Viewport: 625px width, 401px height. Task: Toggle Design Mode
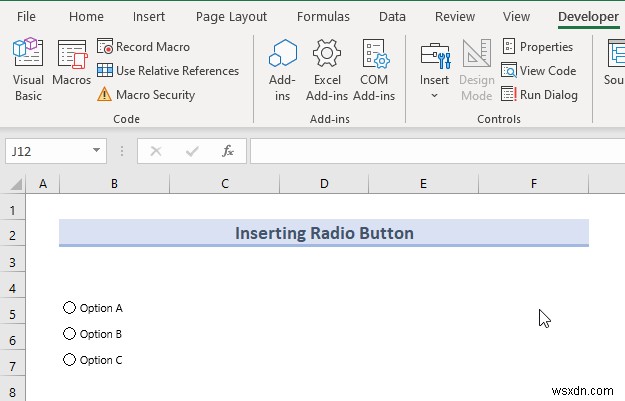coord(477,70)
